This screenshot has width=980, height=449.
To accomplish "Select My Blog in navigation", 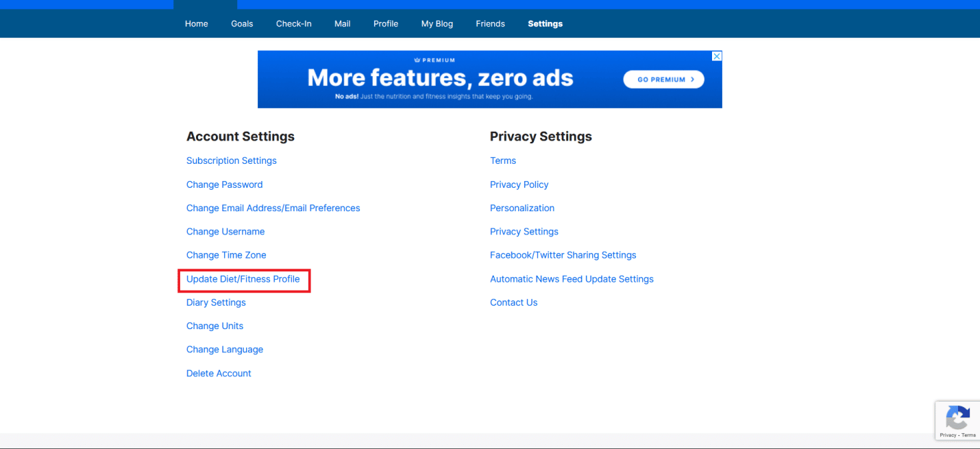I will [437, 23].
